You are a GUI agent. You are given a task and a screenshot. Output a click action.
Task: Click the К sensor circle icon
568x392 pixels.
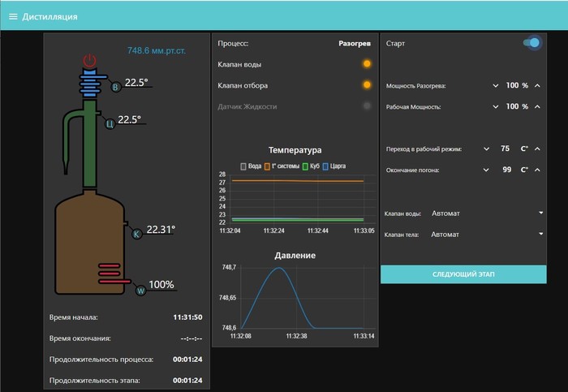pyautogui.click(x=136, y=234)
